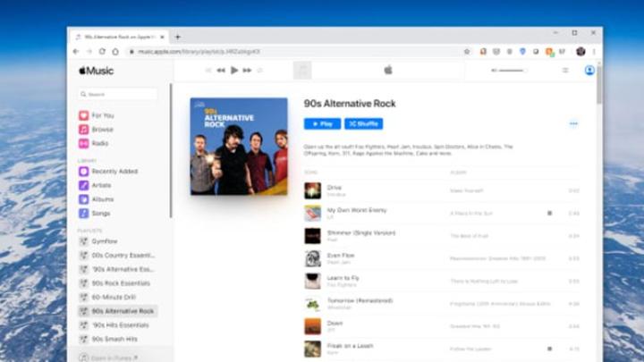Click the Shimmer (Single Version) song title
The height and width of the screenshot is (362, 644).
click(x=361, y=232)
